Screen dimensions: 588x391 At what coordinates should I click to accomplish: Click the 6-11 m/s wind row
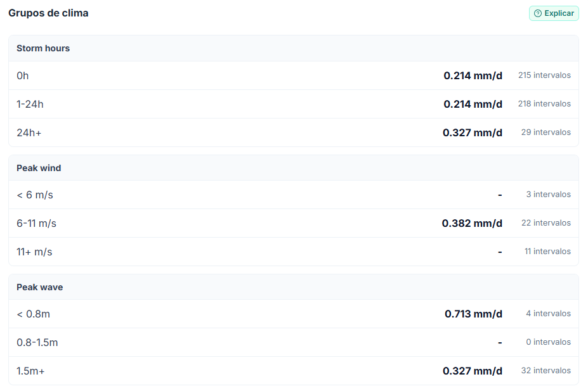(294, 223)
